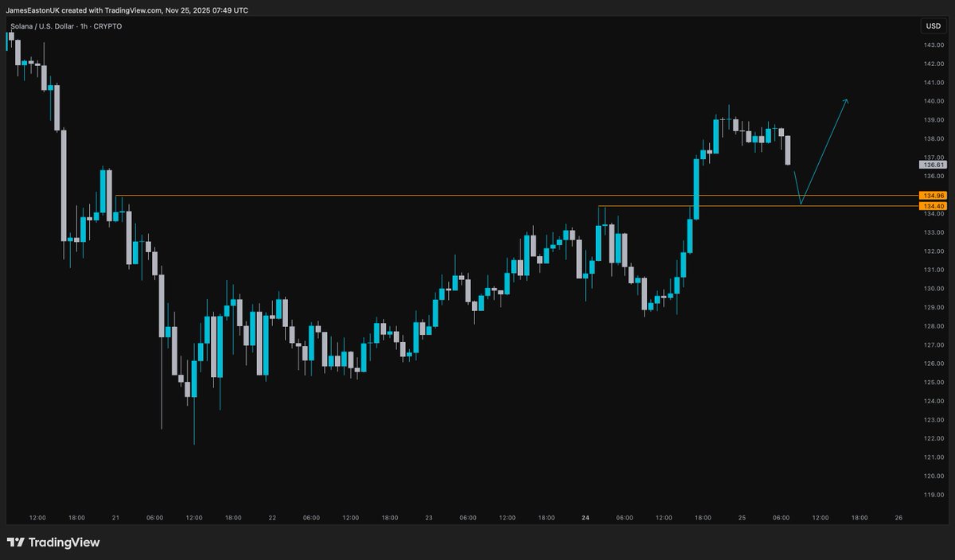Click the 133.00 price axis label
Viewport: 955px width, 560px height.
[933, 232]
